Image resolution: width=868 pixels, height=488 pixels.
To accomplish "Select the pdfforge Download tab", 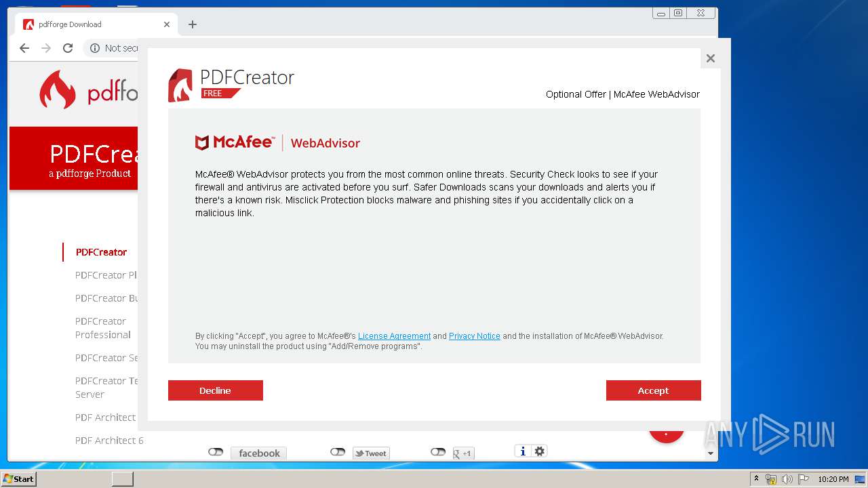I will (95, 24).
